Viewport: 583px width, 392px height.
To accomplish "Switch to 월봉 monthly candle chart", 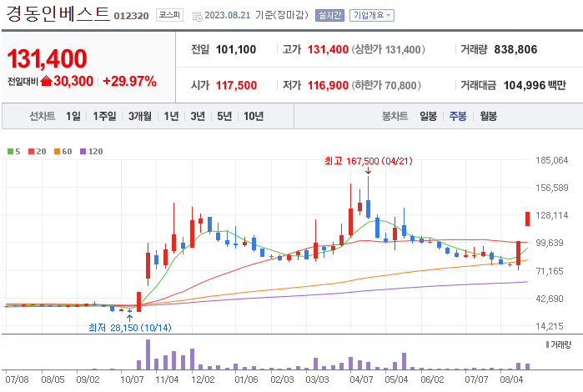I will coord(488,116).
